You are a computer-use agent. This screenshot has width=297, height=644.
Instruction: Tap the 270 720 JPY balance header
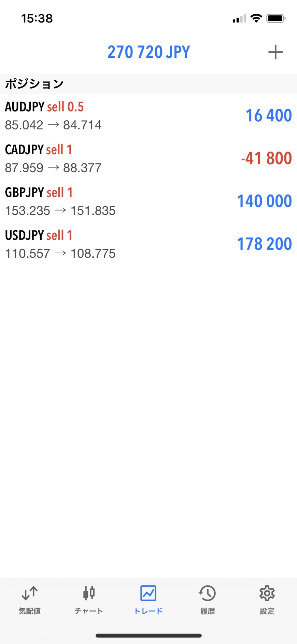pyautogui.click(x=148, y=52)
